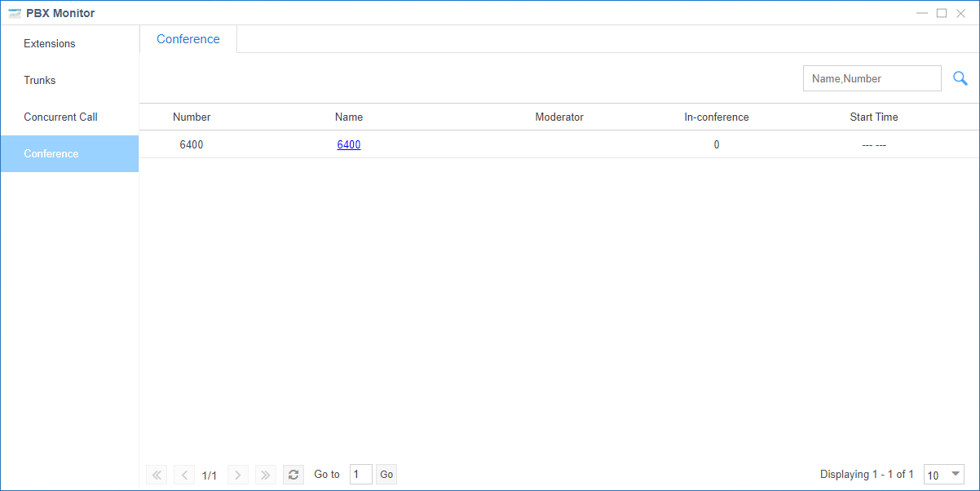Click the In-conference column header
This screenshot has height=491, width=980.
click(716, 117)
